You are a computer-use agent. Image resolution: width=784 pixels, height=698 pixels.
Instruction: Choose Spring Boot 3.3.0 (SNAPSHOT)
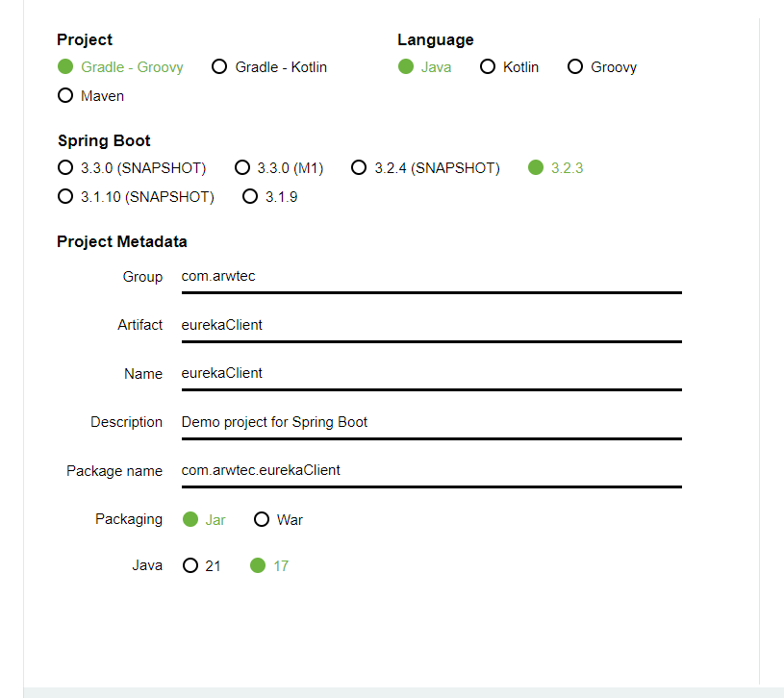65,168
